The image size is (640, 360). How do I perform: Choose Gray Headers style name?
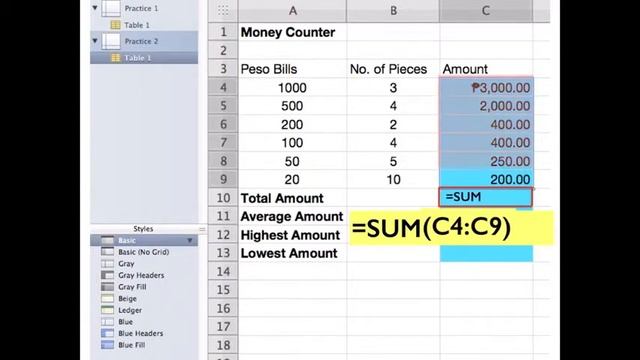pyautogui.click(x=141, y=276)
